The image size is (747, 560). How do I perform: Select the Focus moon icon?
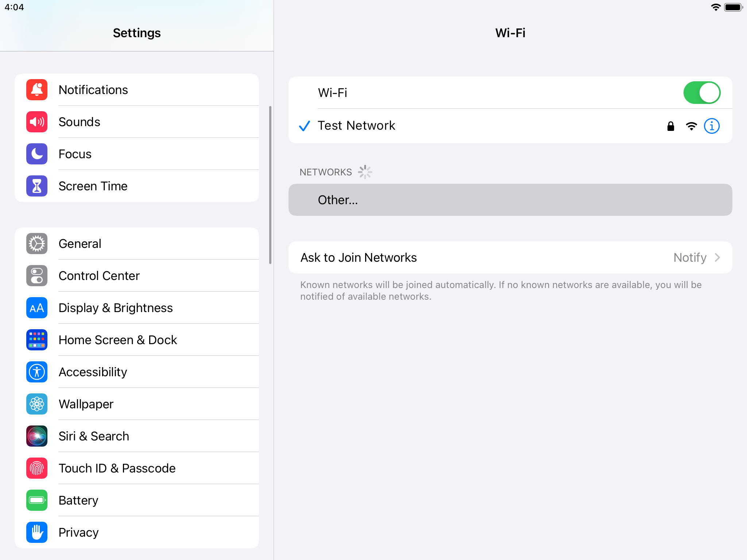point(37,154)
